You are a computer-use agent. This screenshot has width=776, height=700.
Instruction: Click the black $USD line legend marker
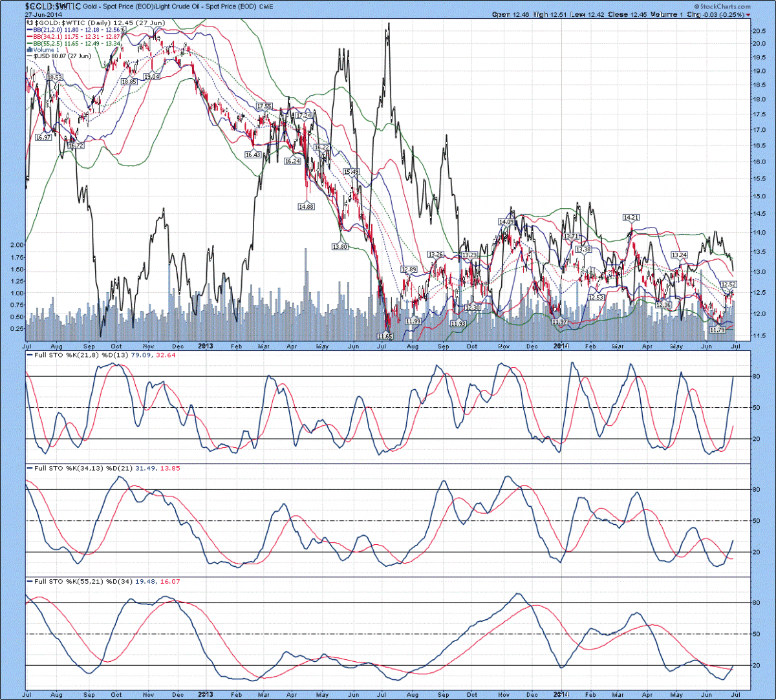tap(28, 56)
